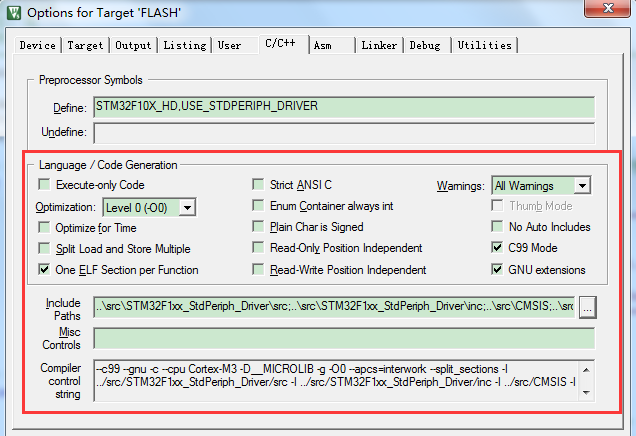Open the Optimization level dropdown
The width and height of the screenshot is (636, 436).
point(187,208)
